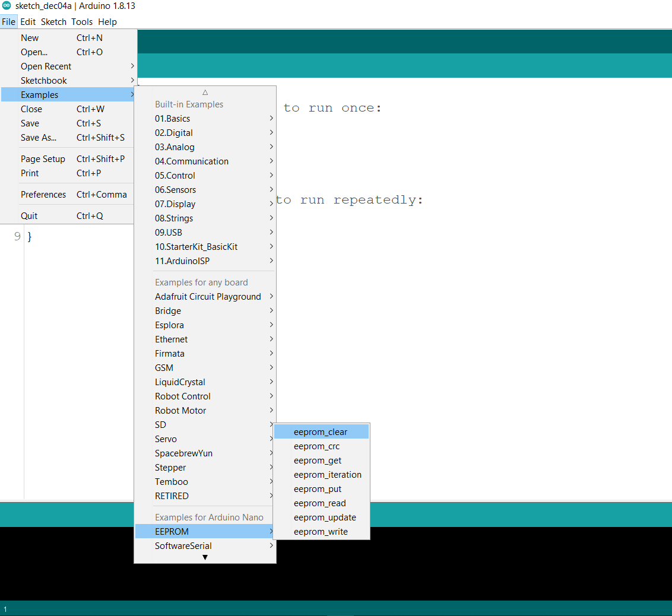Open the Robot Motor examples submenu
The width and height of the screenshot is (672, 616).
pos(205,411)
